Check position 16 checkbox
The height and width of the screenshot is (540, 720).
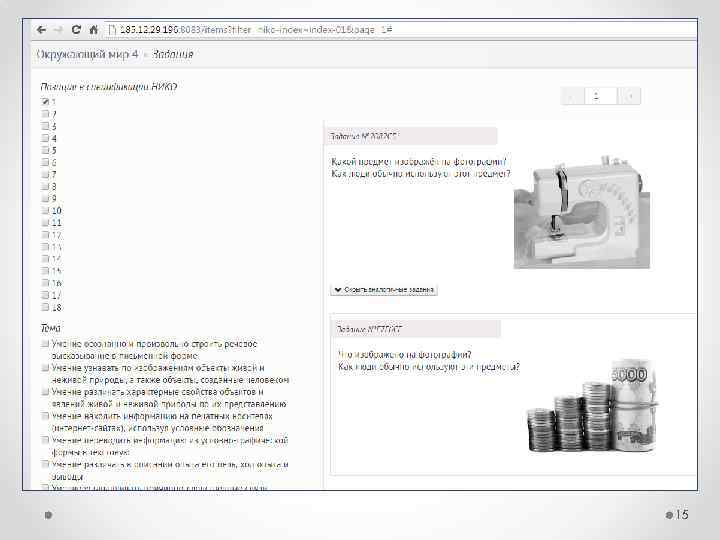point(45,282)
